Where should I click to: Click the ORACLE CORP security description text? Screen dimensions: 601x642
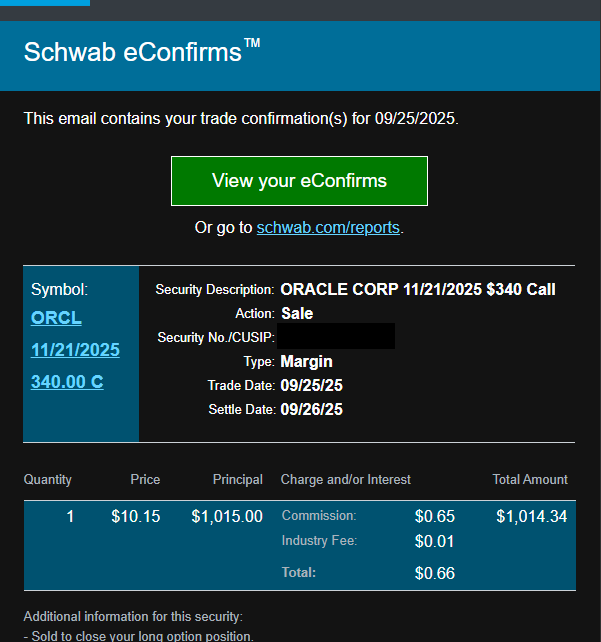click(418, 290)
